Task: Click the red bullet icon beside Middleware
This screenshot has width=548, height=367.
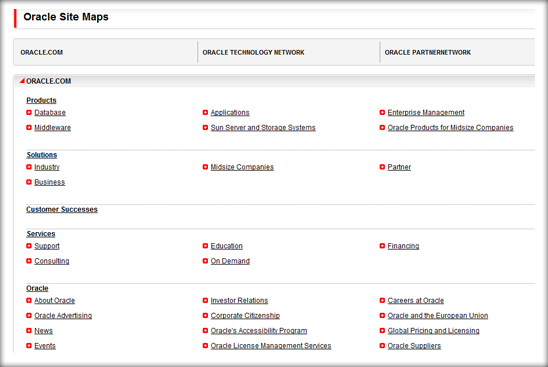Action: click(29, 128)
